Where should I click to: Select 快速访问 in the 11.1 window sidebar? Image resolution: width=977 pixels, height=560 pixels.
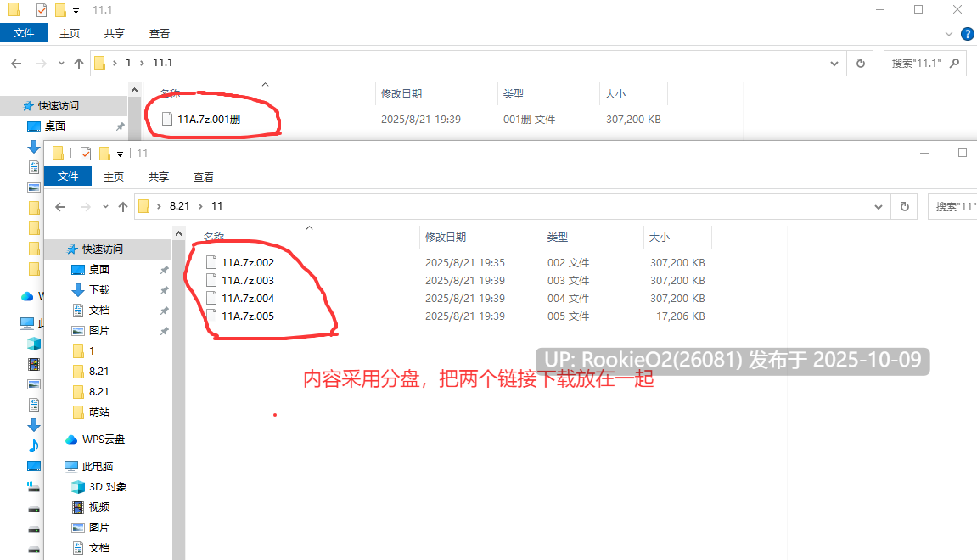[x=58, y=106]
